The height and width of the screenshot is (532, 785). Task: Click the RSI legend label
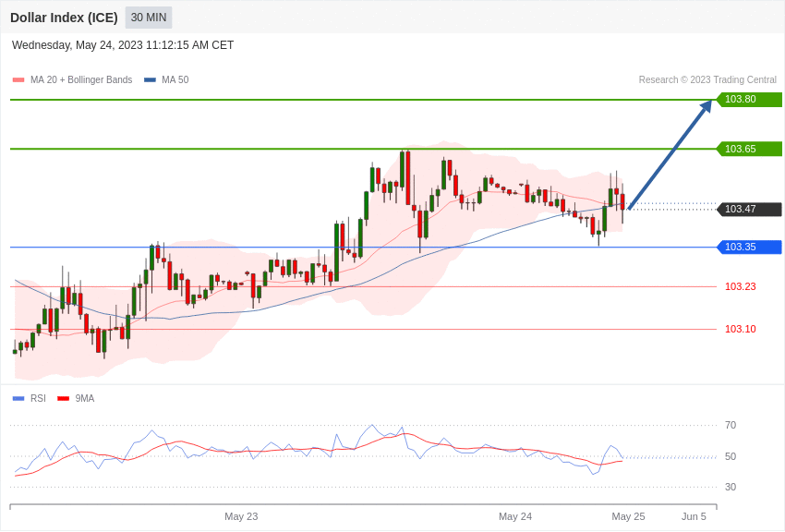[x=38, y=398]
